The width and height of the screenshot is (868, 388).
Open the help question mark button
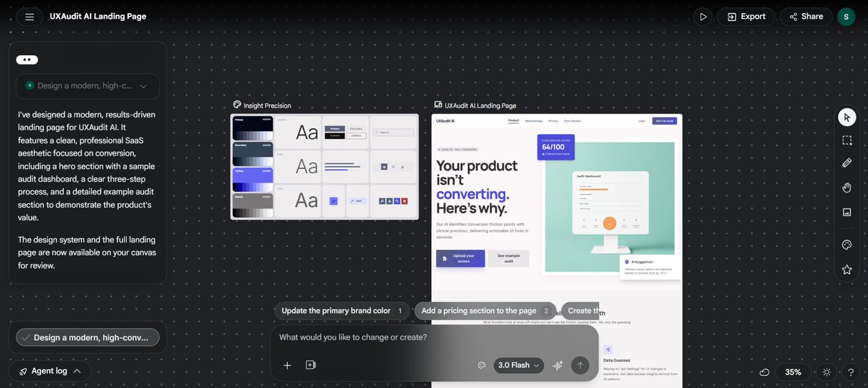tap(851, 372)
